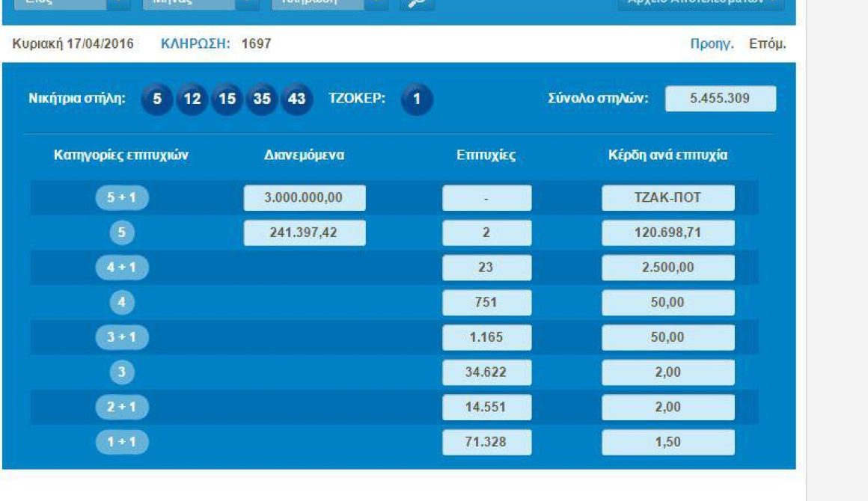Click the ΤΖΟΚΕΡ label
The width and height of the screenshot is (868, 501).
tap(357, 99)
